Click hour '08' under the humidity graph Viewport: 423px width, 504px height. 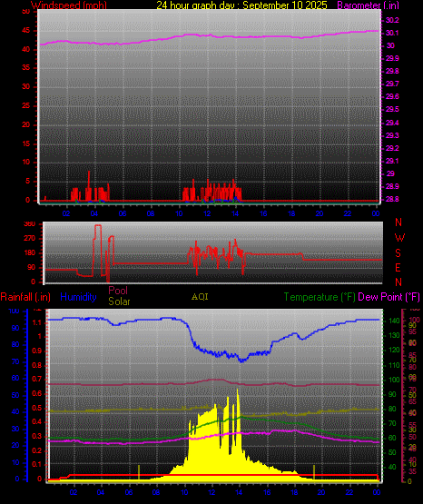(156, 492)
